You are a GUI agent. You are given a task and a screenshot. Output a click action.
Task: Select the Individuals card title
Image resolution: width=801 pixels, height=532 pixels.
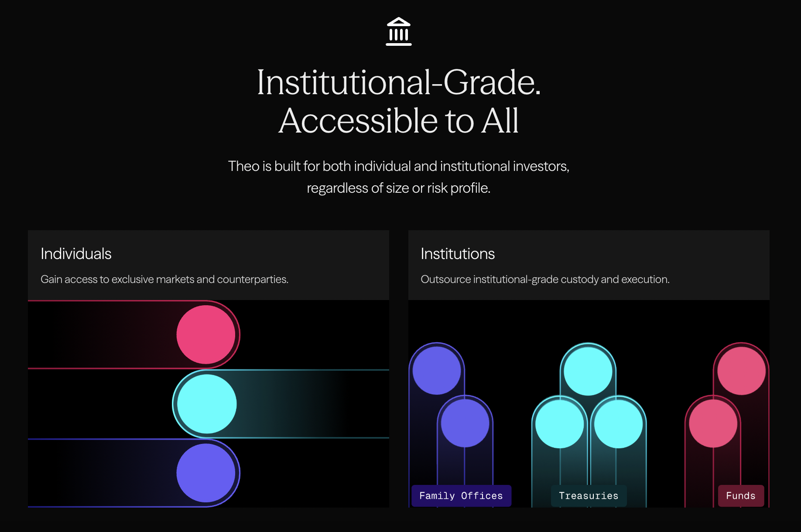point(76,254)
